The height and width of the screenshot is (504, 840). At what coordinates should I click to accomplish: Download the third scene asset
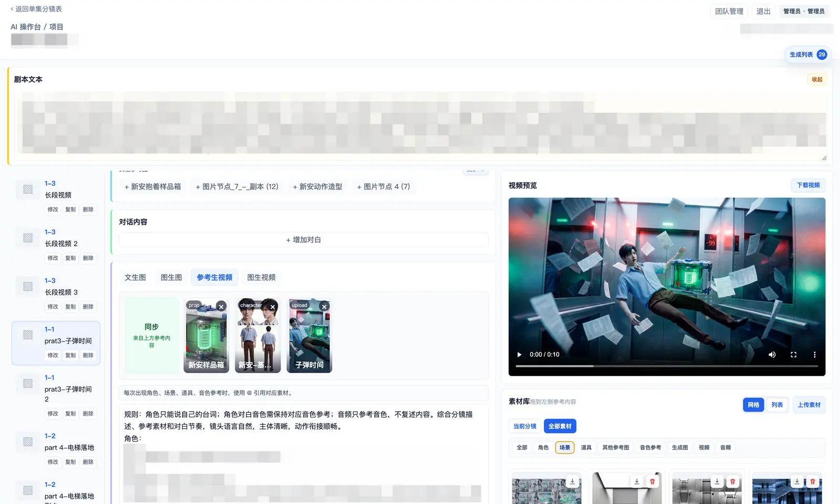point(717,481)
